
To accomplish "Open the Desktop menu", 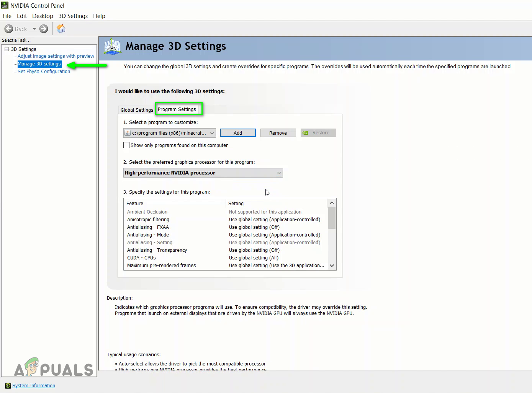I will pos(43,16).
